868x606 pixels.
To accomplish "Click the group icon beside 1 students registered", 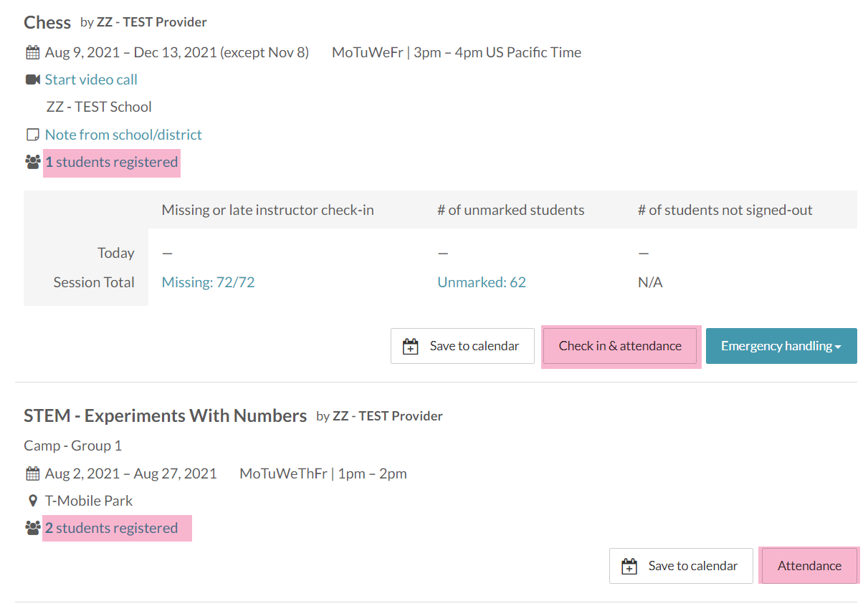I will click(x=32, y=163).
